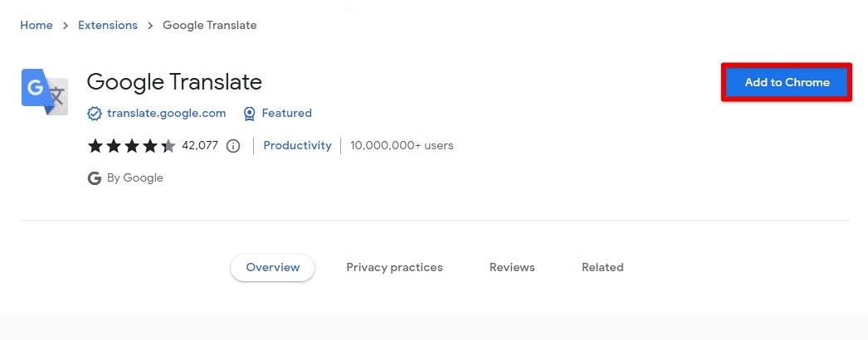Add Google Translate with Add to Chrome

[x=787, y=82]
